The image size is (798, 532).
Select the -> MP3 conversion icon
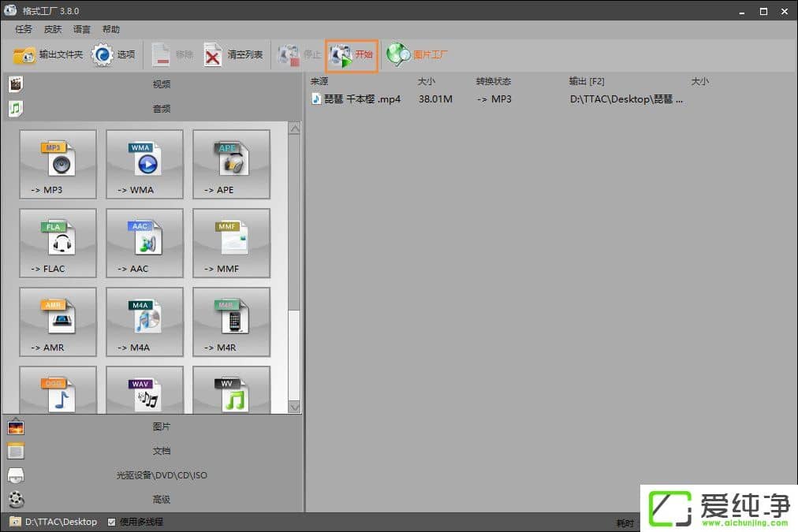point(58,164)
